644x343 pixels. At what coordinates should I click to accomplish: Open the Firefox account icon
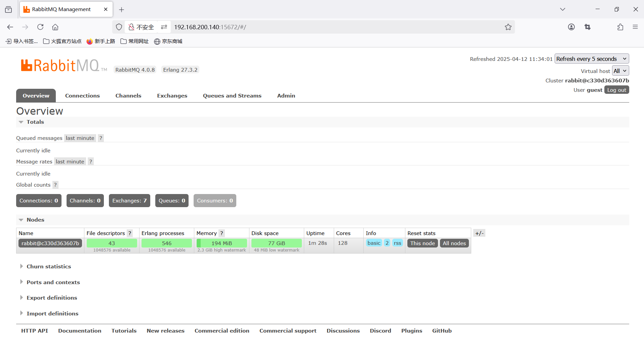click(571, 27)
